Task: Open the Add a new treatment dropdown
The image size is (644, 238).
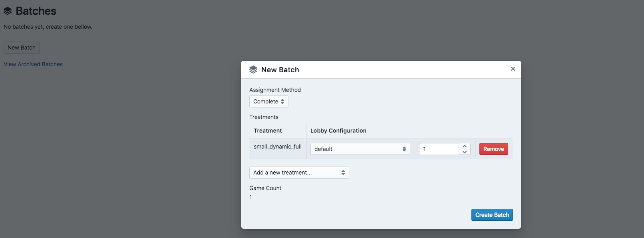Action: [299, 173]
